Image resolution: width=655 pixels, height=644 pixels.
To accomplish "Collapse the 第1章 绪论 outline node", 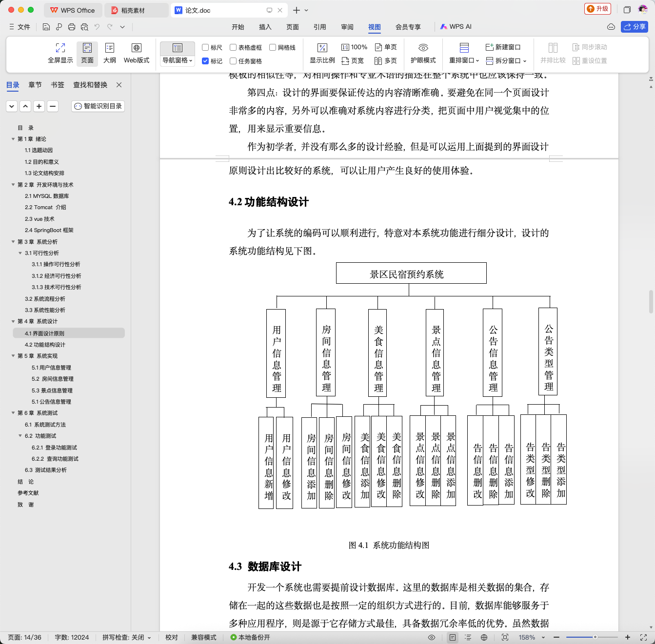I will [x=13, y=139].
